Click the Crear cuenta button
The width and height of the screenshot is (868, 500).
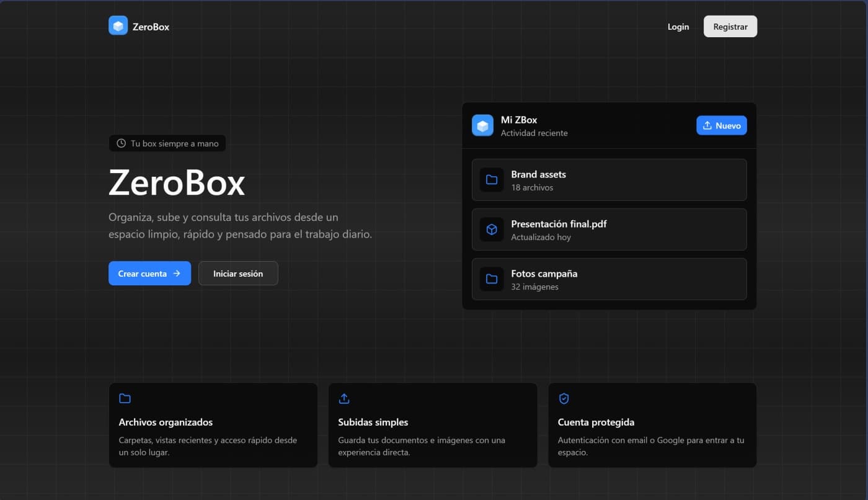click(149, 273)
